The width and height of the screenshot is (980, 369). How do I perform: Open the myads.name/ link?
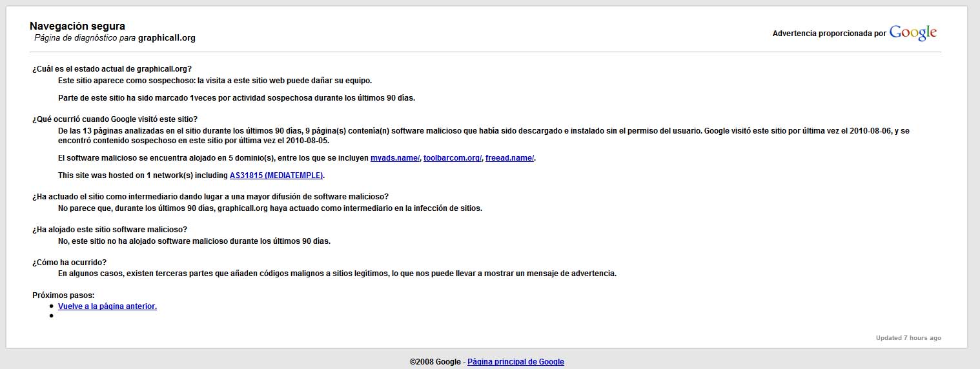click(395, 158)
